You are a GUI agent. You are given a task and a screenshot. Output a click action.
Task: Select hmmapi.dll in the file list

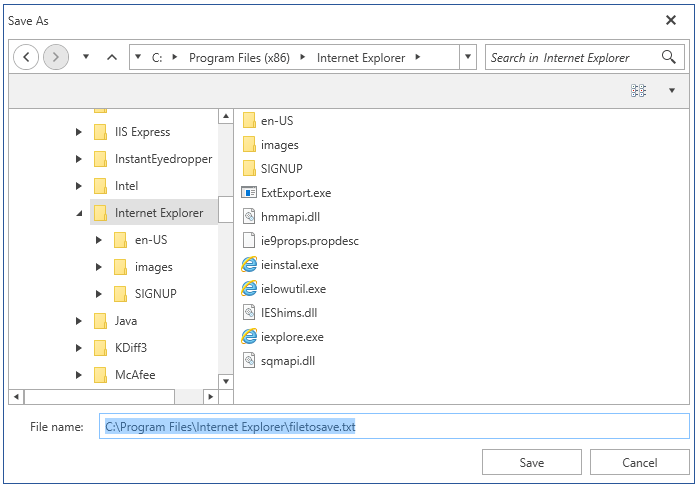click(x=281, y=217)
